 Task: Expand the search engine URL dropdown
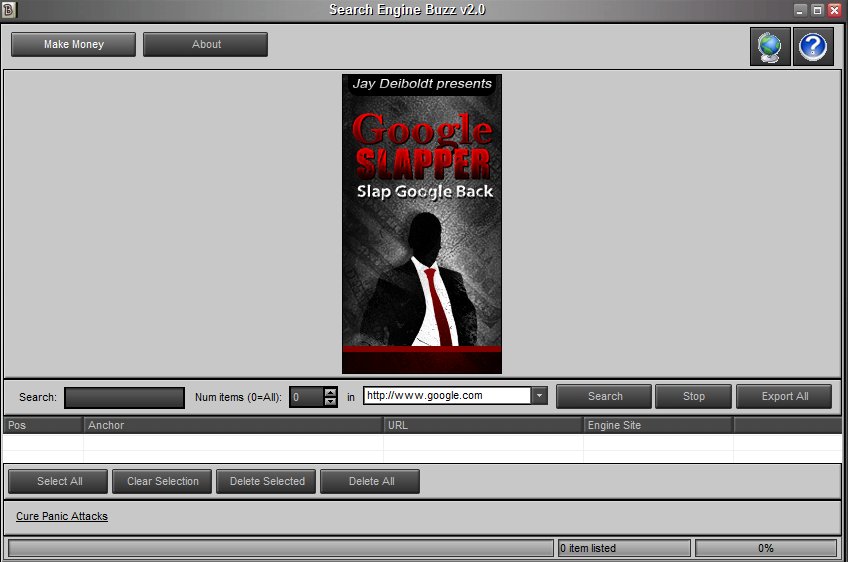coord(539,395)
